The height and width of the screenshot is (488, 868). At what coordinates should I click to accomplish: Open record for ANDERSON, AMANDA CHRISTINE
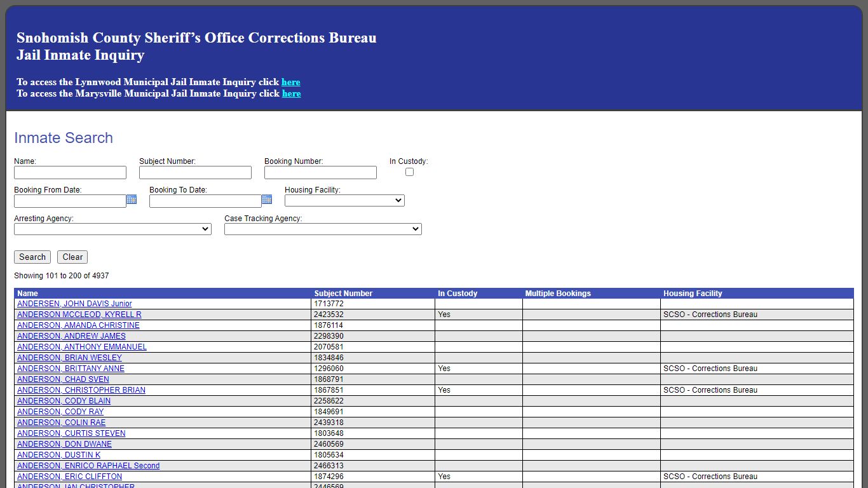click(78, 325)
